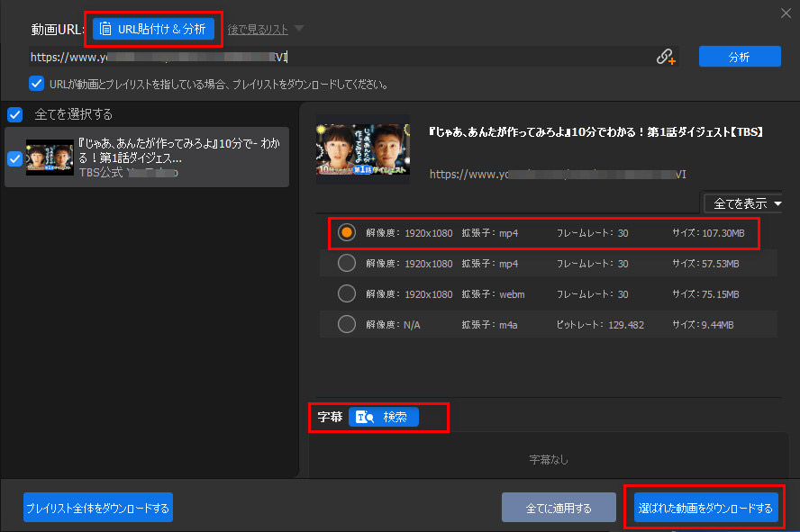Uncheck the playlist download checkbox

pyautogui.click(x=37, y=84)
